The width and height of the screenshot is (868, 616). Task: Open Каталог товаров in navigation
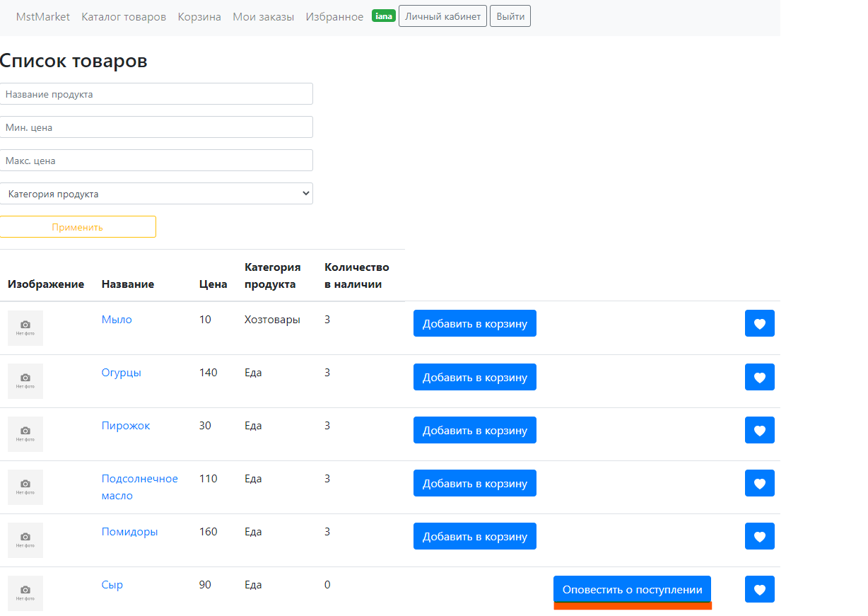(x=124, y=16)
